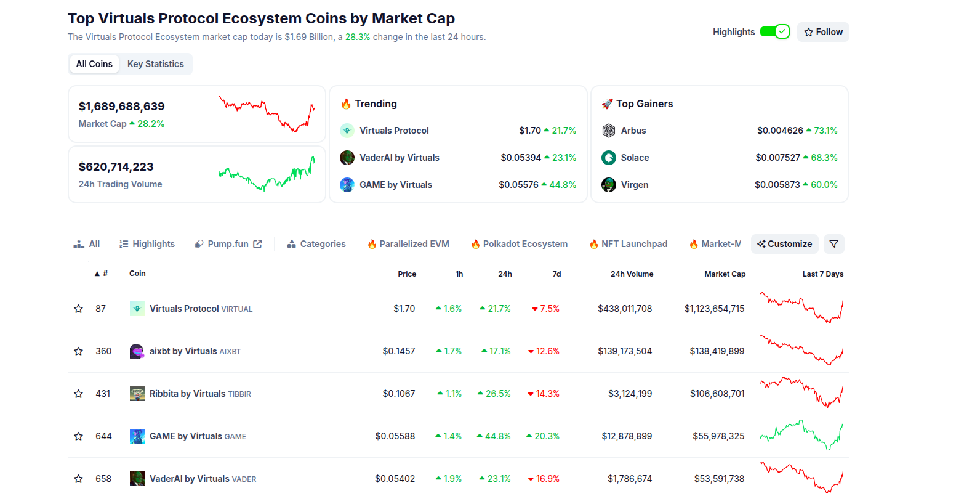Open Solace in Top Gainers

pyautogui.click(x=635, y=158)
